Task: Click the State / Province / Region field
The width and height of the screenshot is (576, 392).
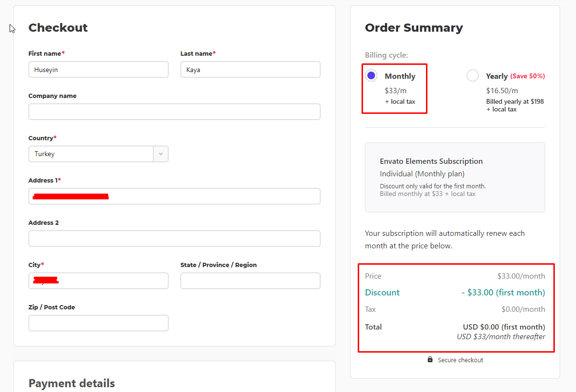Action: pos(250,281)
